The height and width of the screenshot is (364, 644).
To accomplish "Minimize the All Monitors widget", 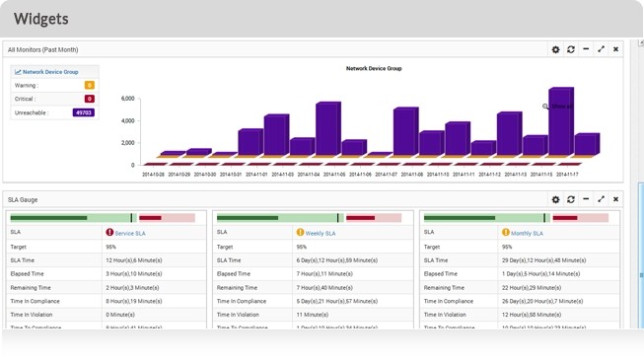I will click(x=586, y=49).
